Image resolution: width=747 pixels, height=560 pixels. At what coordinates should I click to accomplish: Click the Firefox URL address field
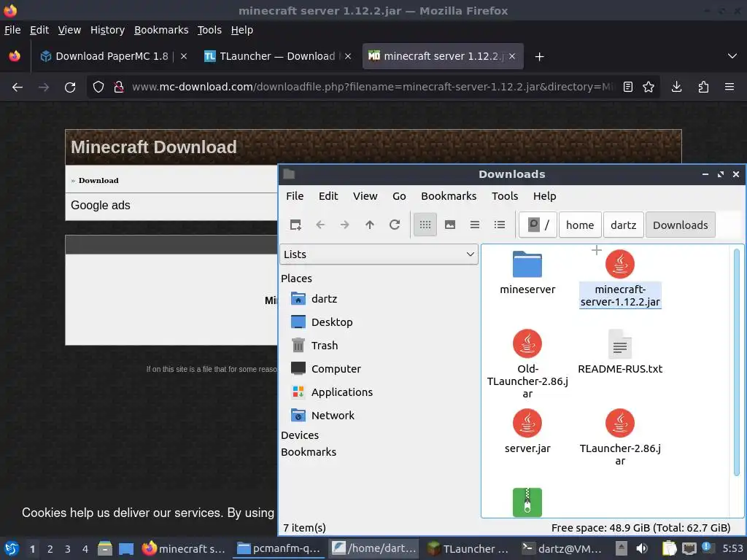coord(373,87)
